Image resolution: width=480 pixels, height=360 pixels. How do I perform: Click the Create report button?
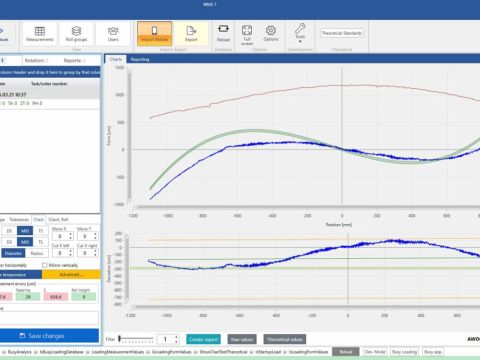(x=203, y=339)
